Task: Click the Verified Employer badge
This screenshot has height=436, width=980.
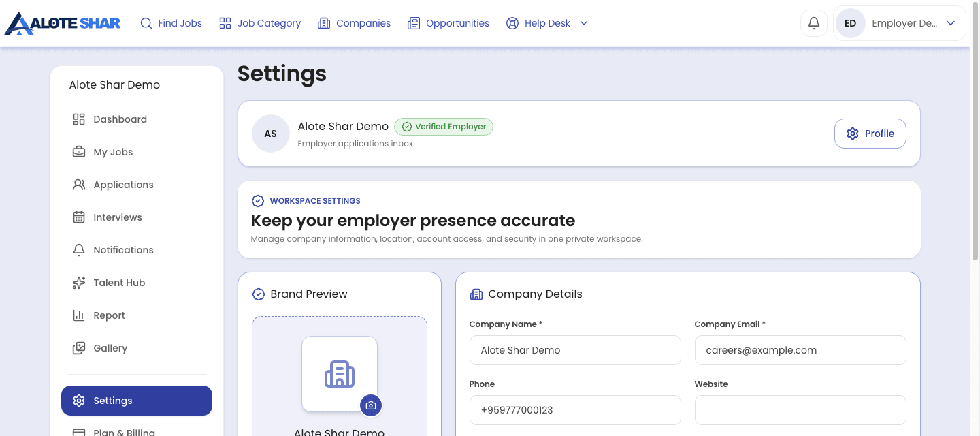Action: pos(444,127)
